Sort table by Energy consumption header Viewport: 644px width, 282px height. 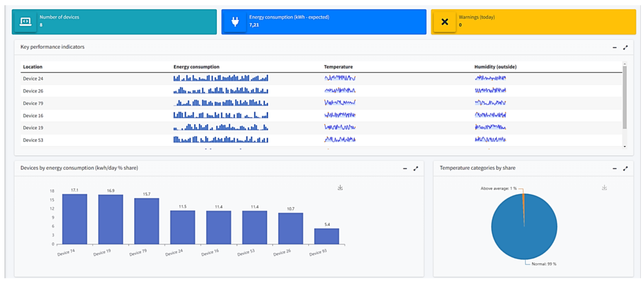click(x=196, y=67)
